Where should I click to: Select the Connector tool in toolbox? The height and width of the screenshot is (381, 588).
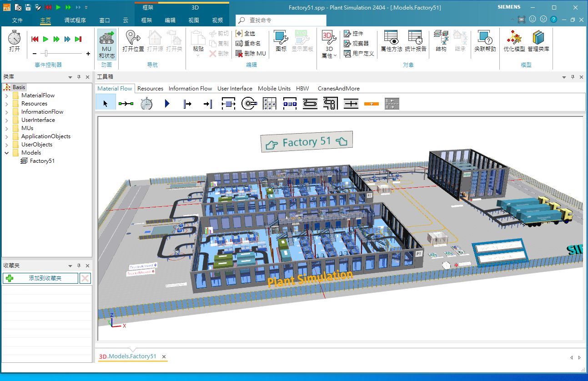[x=126, y=104]
